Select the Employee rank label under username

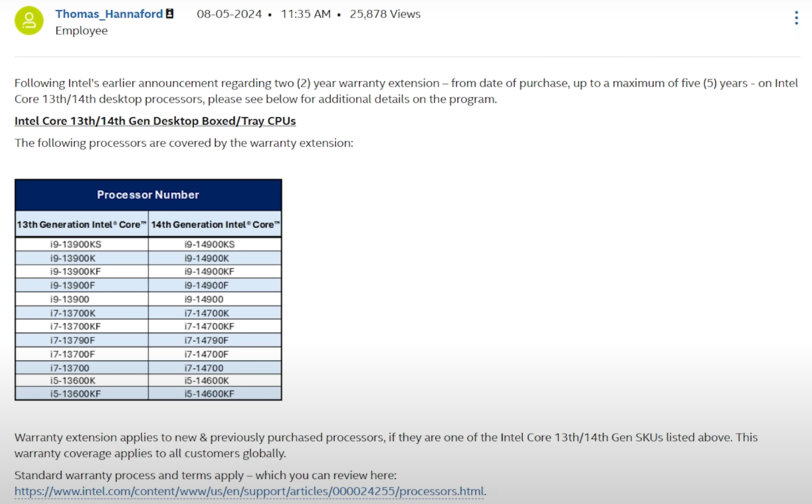(x=81, y=30)
